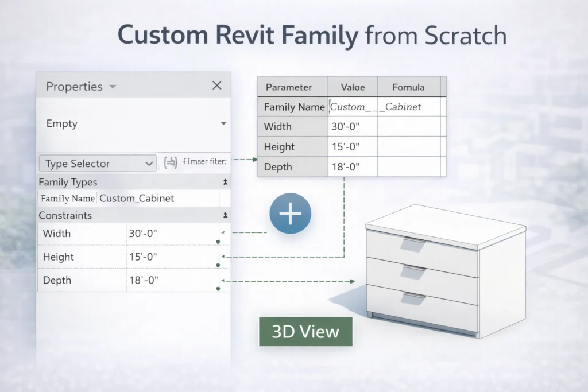Expand the Empty family type dropdown
The image size is (588, 392).
coord(223,123)
